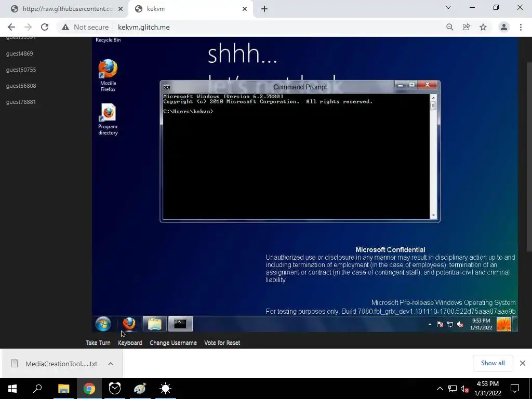This screenshot has height=399, width=532.
Task: Open the on-screen Keyboard
Action: click(130, 343)
